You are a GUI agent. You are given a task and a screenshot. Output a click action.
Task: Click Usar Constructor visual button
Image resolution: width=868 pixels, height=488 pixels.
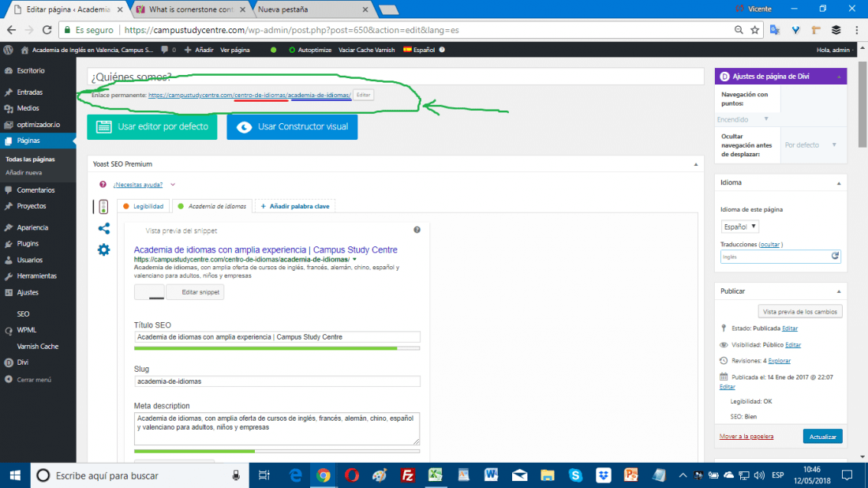(x=292, y=127)
